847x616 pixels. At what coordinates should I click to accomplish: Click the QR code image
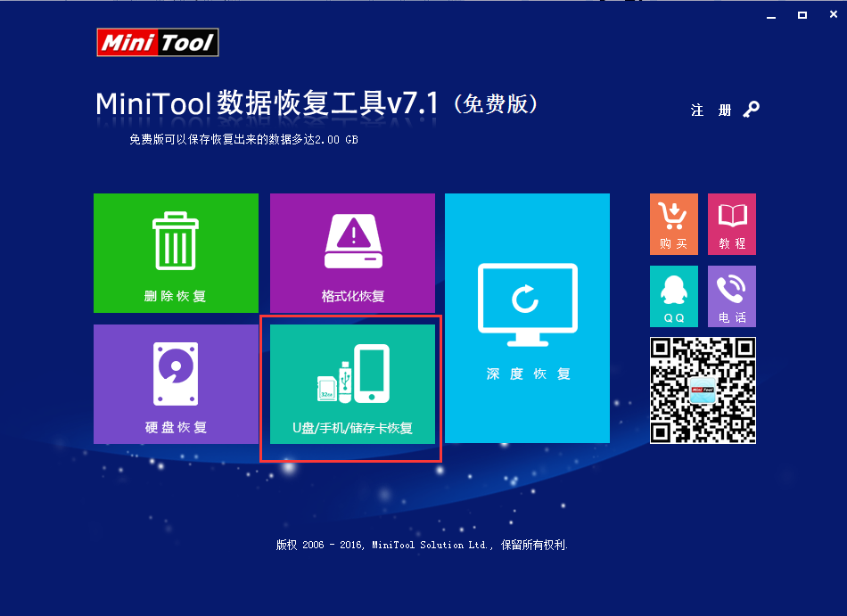[x=703, y=390]
